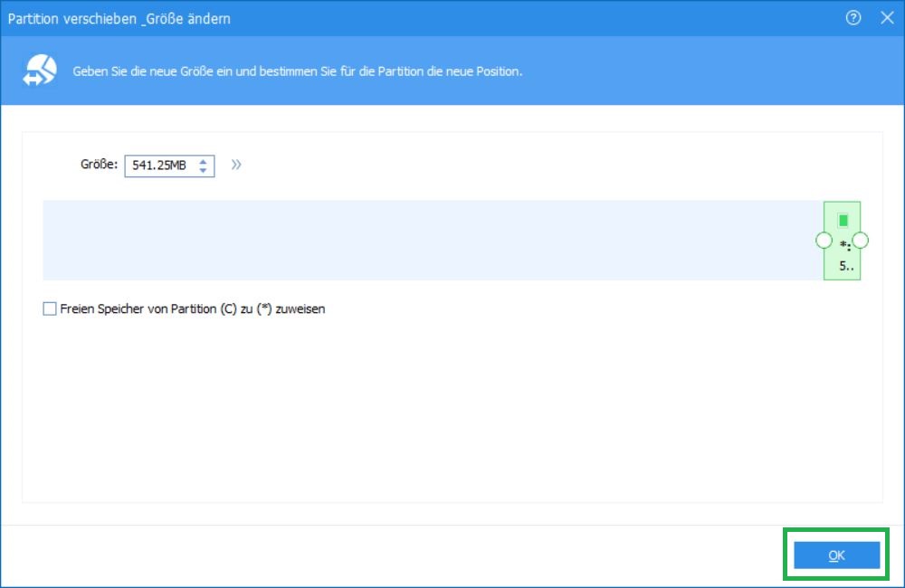905x588 pixels.
Task: Click the 'Größe:' label
Action: [99, 166]
